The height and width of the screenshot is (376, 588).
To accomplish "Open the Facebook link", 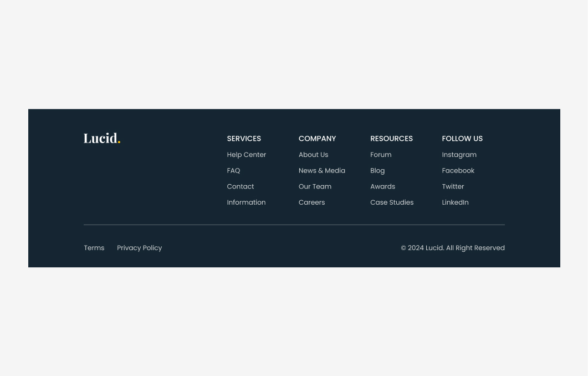I will (458, 170).
